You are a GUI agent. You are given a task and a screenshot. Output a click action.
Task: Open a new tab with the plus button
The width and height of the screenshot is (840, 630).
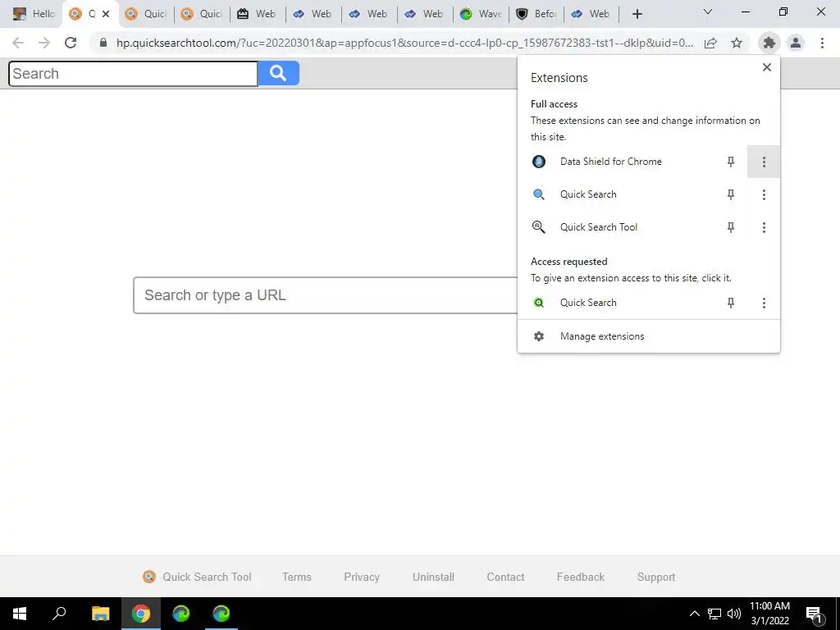(x=637, y=14)
